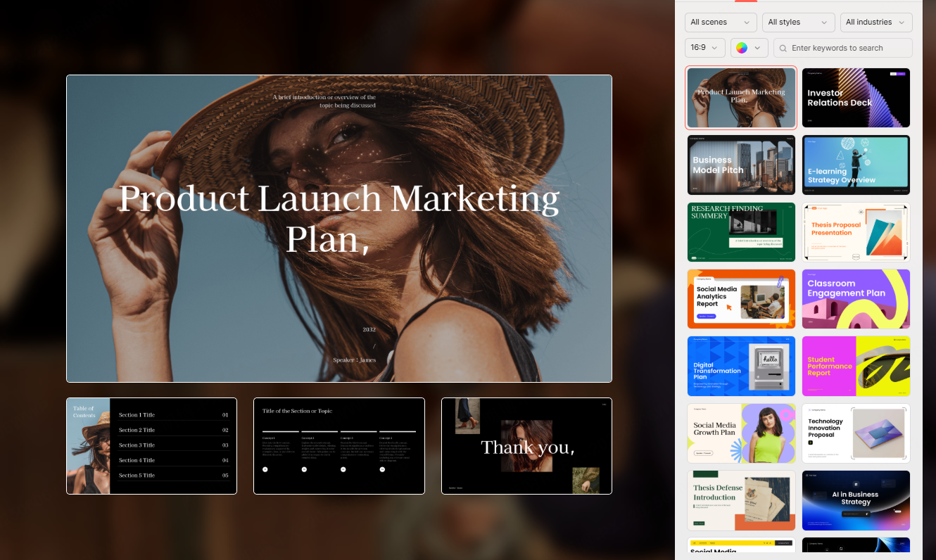Select the E-learning Strategy Overview template
Viewport: 936px width, 560px height.
[x=856, y=165]
